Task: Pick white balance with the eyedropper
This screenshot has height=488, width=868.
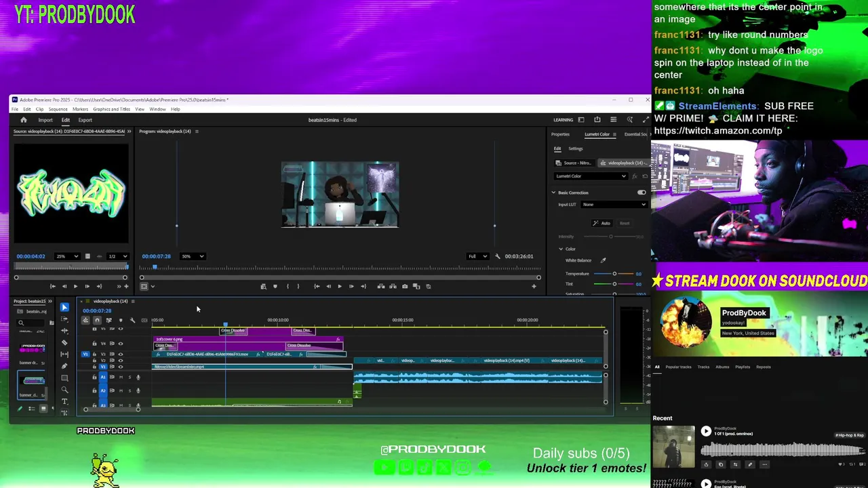Action: [x=603, y=260]
